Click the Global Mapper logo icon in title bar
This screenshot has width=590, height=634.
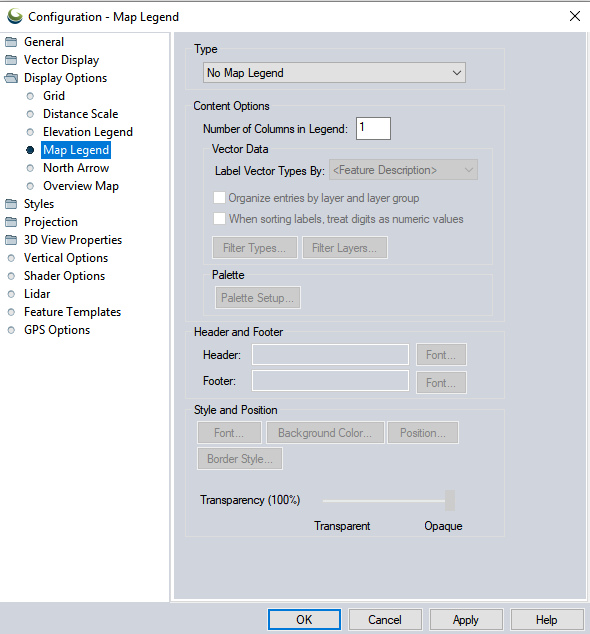(15, 16)
